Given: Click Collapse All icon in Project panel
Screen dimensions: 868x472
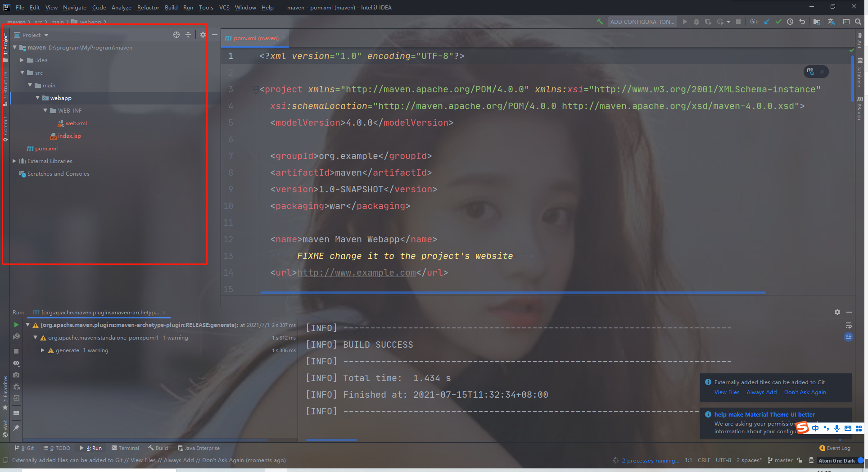Looking at the screenshot, I should (188, 35).
